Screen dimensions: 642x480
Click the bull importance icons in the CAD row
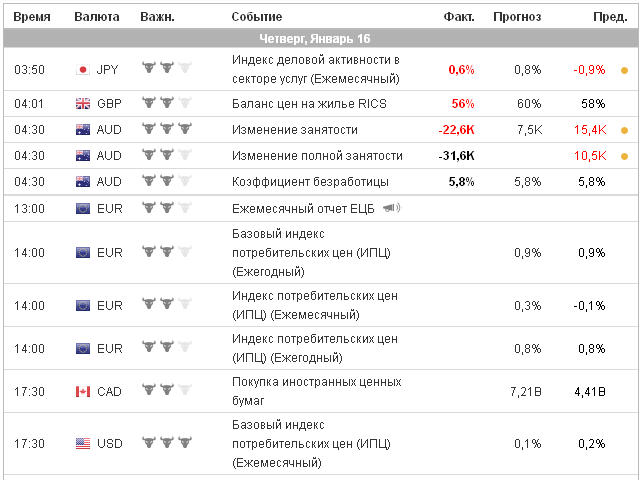(x=166, y=391)
